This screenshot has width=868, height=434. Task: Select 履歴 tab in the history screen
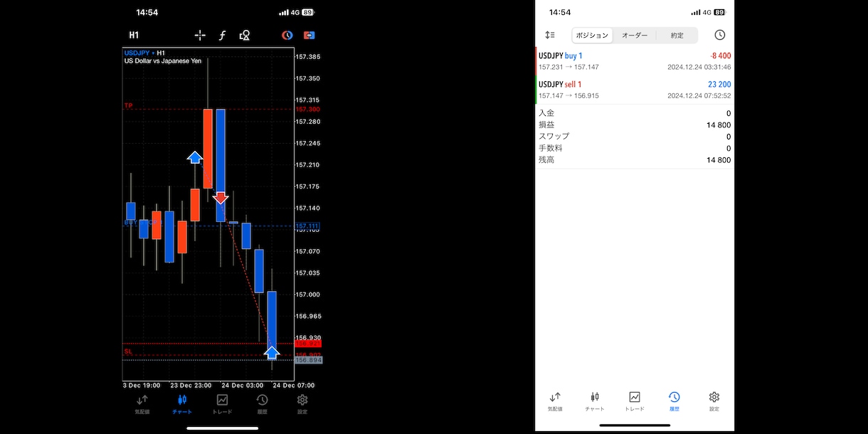[674, 401]
